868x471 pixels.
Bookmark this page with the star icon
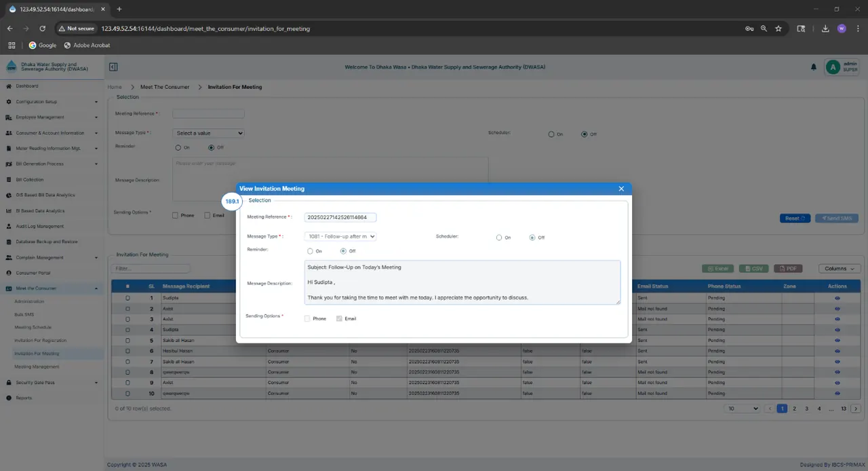click(x=778, y=29)
